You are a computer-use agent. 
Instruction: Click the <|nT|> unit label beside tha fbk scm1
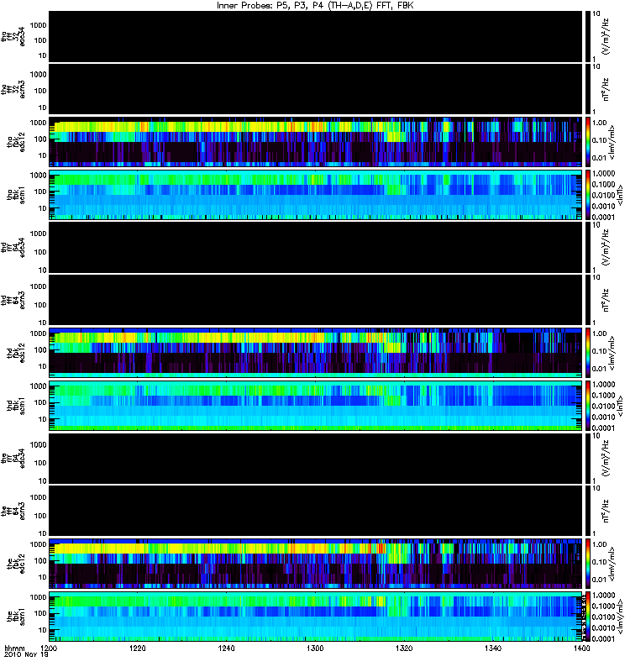coord(620,195)
